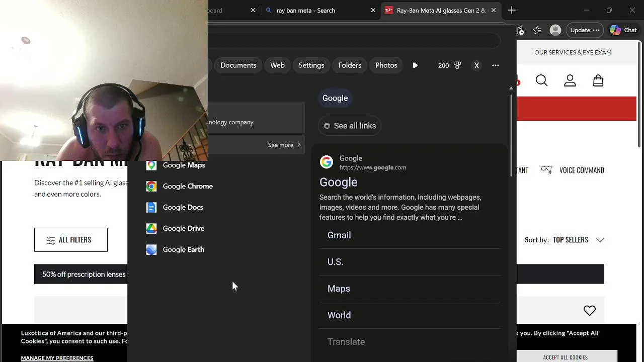644x362 pixels.
Task: Open Google Docs app result
Action: [x=174, y=207]
